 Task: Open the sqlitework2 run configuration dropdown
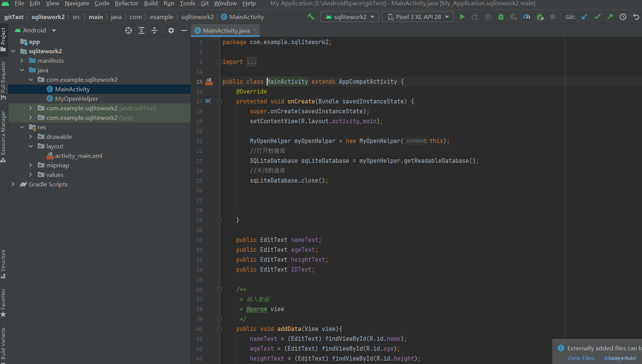coord(350,17)
